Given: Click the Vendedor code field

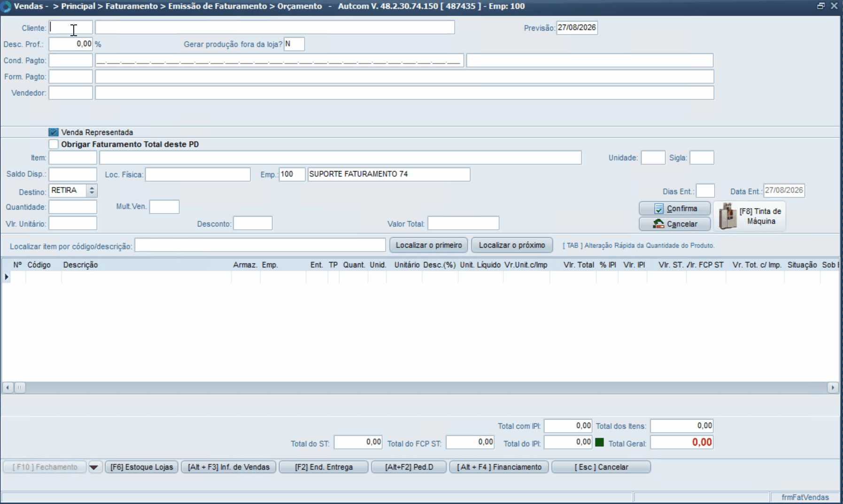Looking at the screenshot, I should pos(71,93).
